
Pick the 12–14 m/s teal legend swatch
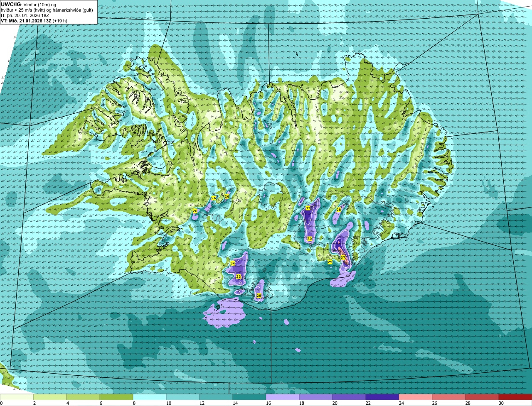tap(216, 397)
